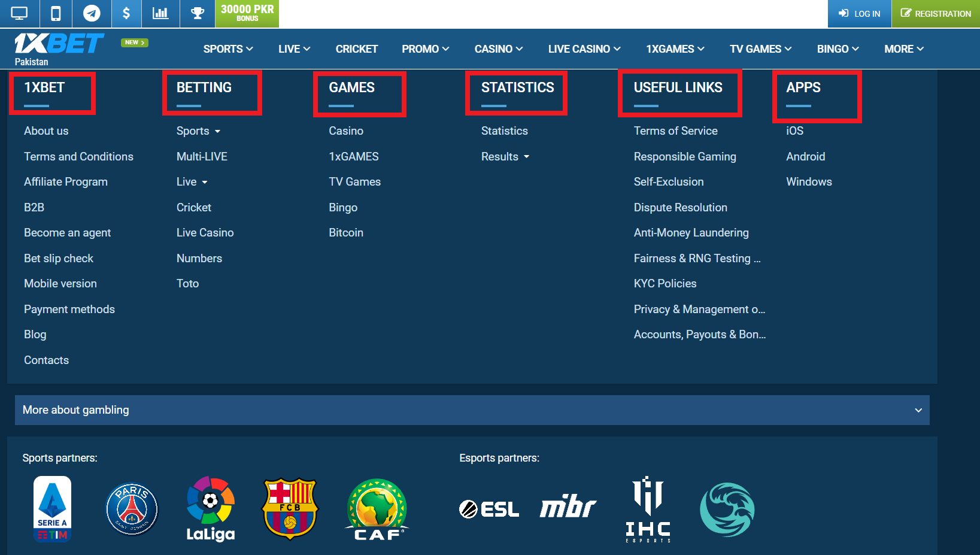Click the Serie A TIM partner logo

pos(53,509)
